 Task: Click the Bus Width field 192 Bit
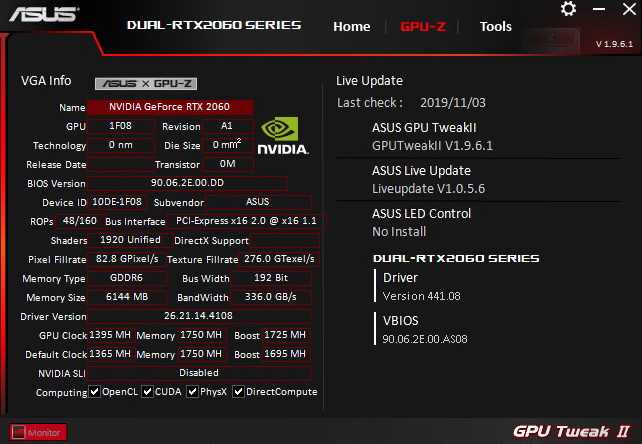pos(271,278)
